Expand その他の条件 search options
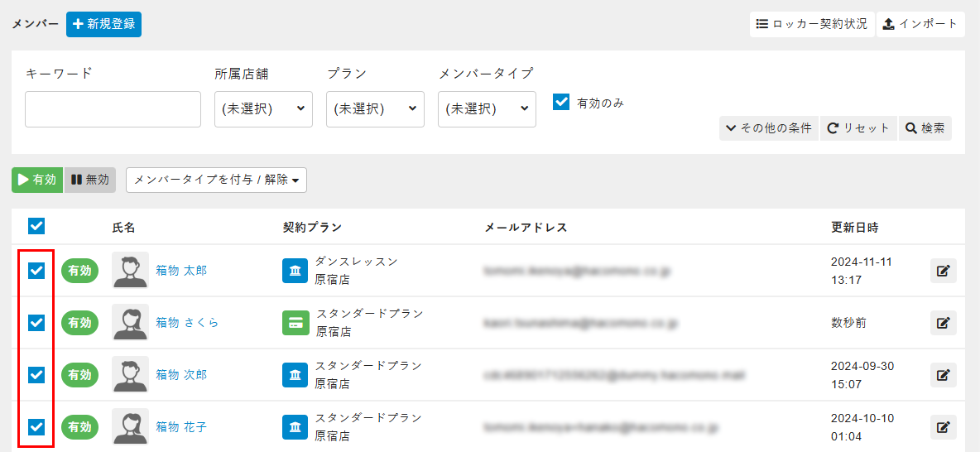This screenshot has height=452, width=980. (x=768, y=128)
